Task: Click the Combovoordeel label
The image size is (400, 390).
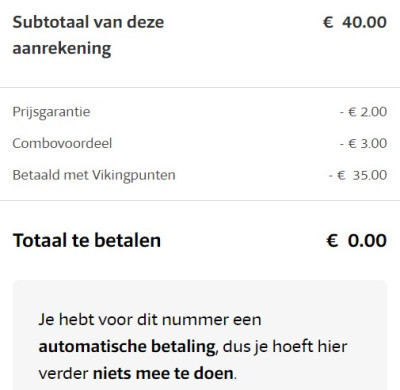Action: click(x=62, y=143)
